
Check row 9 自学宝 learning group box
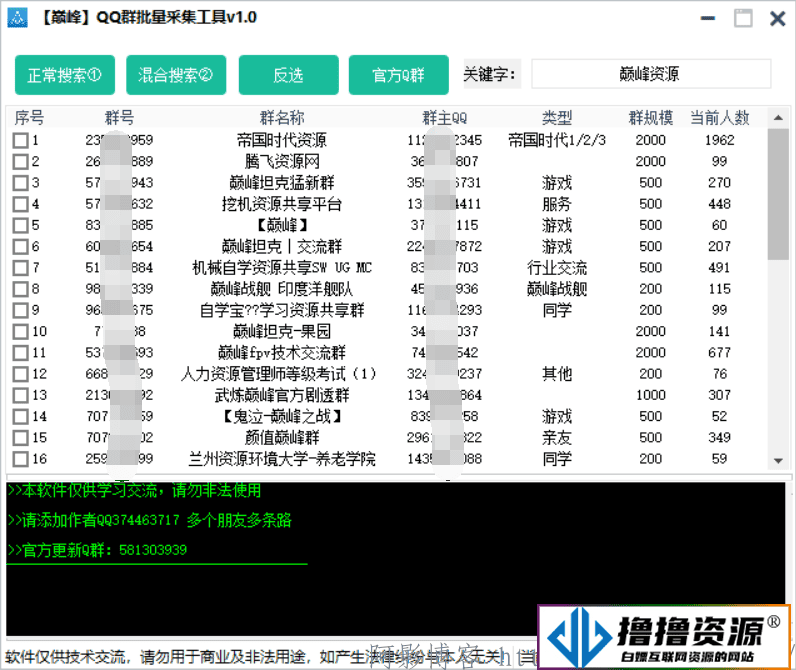[20, 310]
